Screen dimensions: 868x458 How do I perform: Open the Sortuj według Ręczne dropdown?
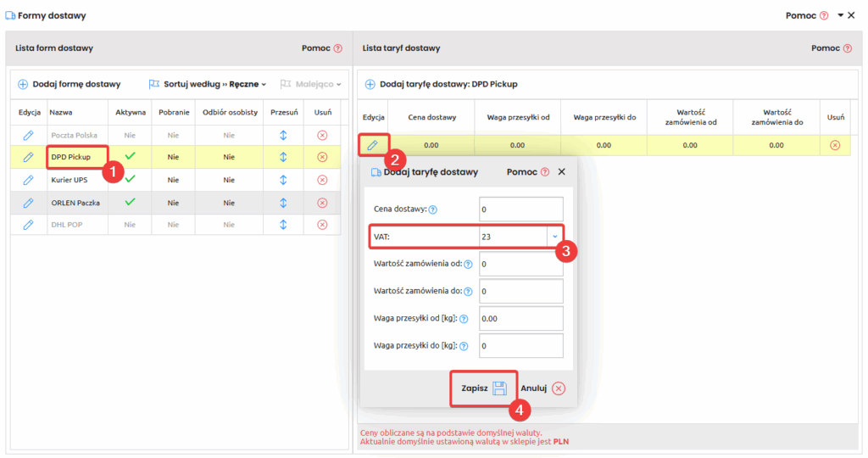208,84
